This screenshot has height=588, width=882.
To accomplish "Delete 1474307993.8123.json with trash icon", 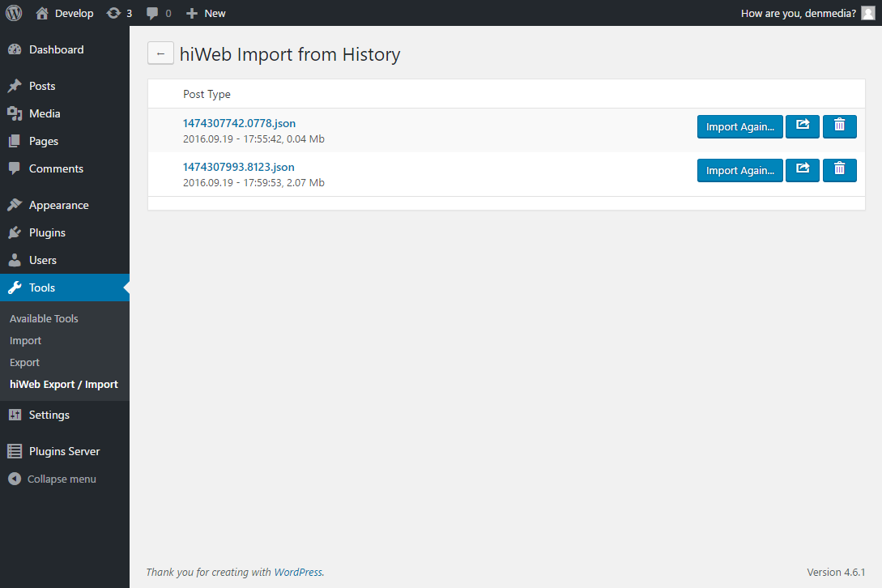I will 839,171.
